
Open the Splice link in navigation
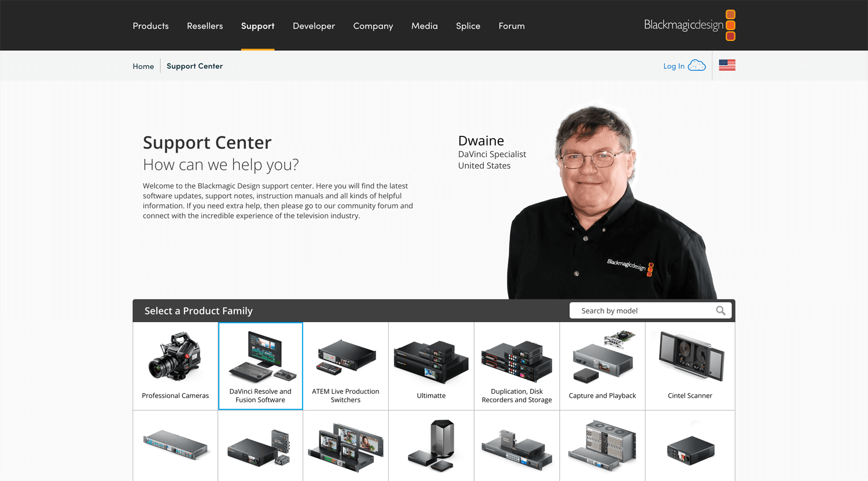468,25
